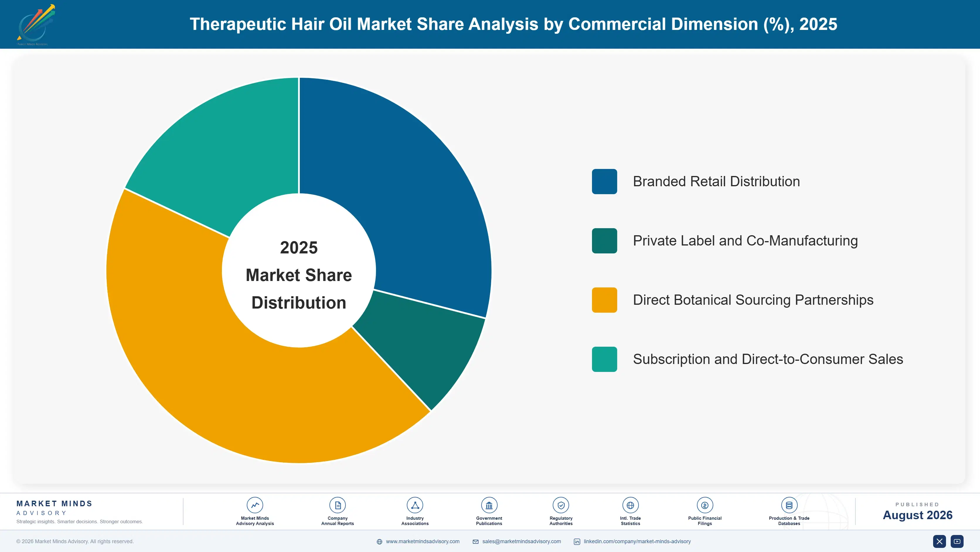Click the globe icon beside website URL
The height and width of the screenshot is (552, 980).
pyautogui.click(x=379, y=542)
